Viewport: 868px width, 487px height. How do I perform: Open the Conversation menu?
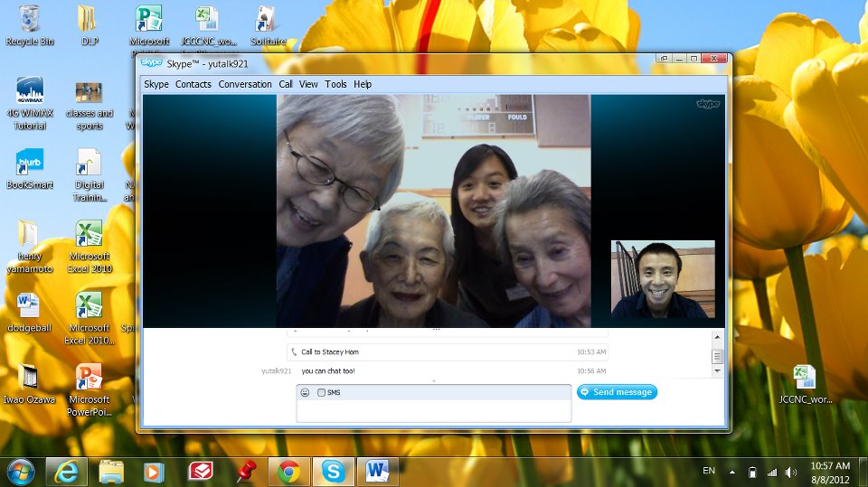click(245, 84)
